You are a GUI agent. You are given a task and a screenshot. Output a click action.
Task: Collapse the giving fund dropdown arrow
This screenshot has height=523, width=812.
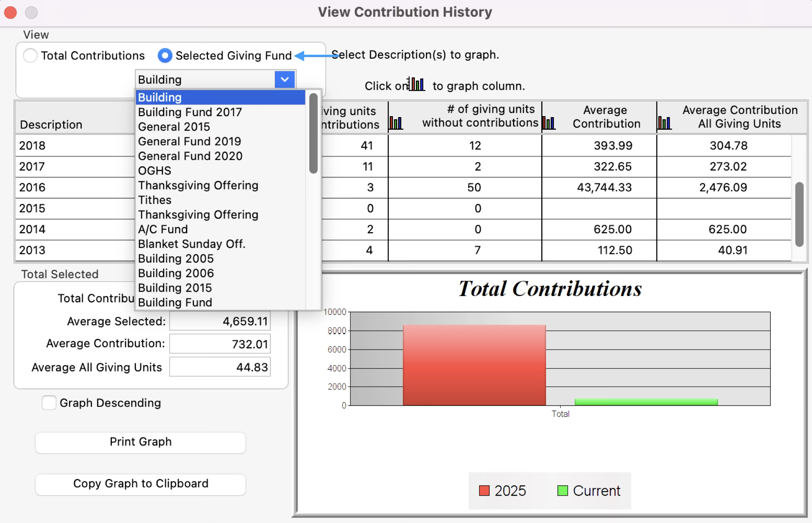point(285,79)
